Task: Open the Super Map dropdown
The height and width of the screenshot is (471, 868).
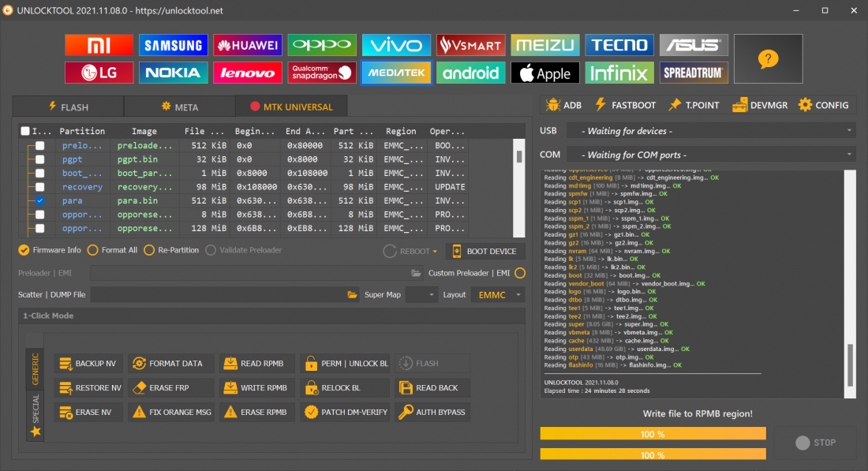Action: pyautogui.click(x=422, y=294)
